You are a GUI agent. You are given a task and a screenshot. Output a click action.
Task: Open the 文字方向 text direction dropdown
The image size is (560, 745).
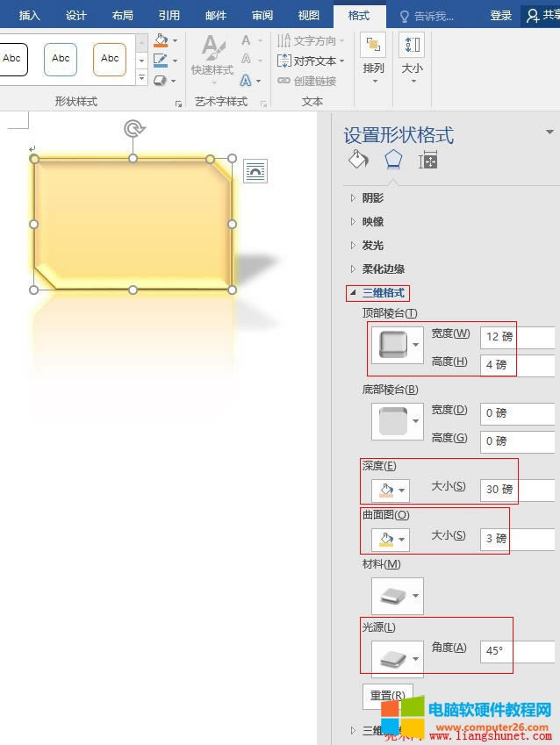click(311, 41)
